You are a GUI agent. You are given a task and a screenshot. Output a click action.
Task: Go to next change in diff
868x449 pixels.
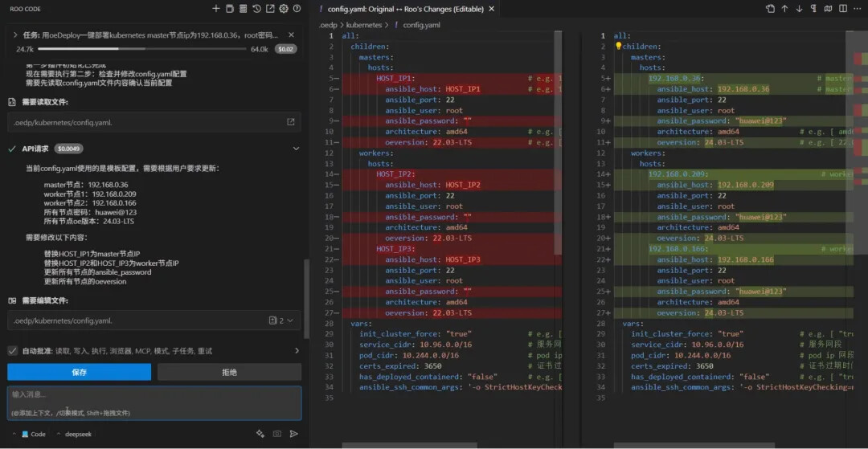pyautogui.click(x=799, y=9)
